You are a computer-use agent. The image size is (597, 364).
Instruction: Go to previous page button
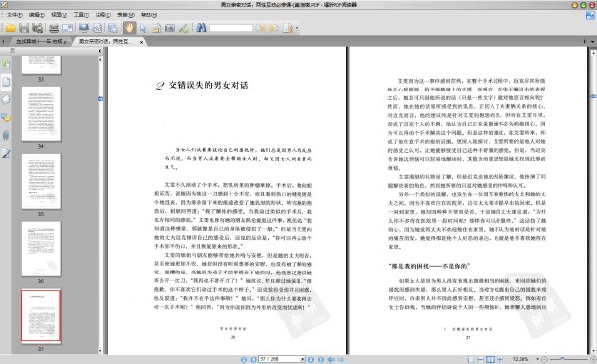pos(253,359)
